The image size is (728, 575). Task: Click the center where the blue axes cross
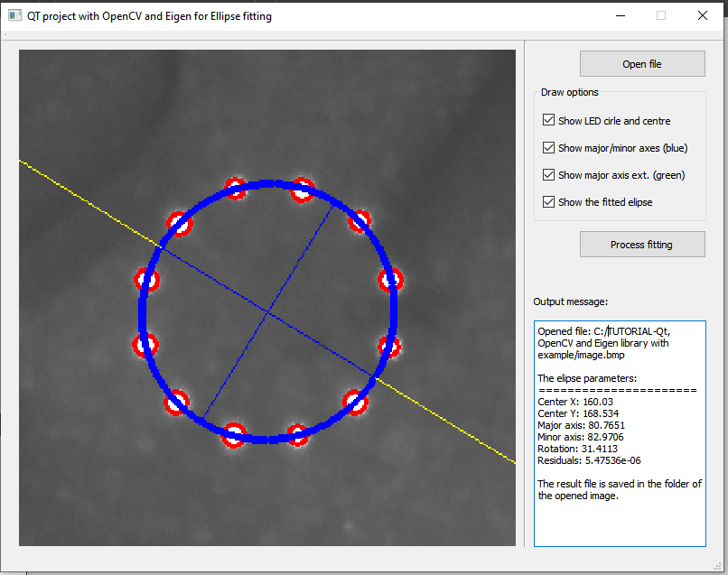coord(268,311)
